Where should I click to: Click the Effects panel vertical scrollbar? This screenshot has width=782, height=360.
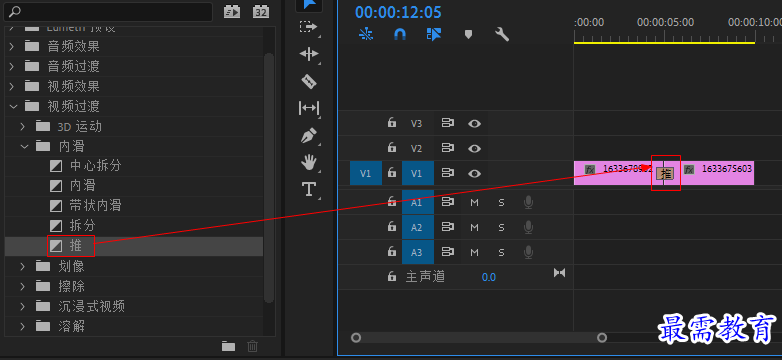tap(269, 178)
